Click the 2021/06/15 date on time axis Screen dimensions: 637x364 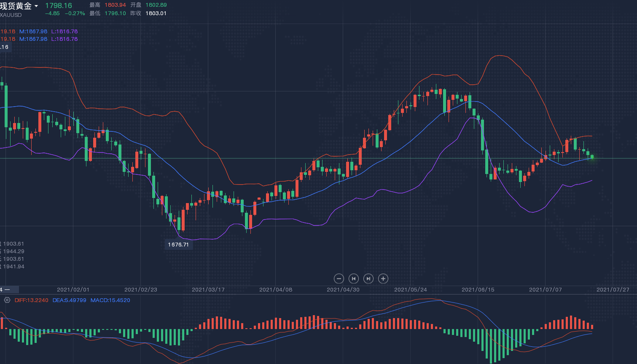pyautogui.click(x=478, y=290)
